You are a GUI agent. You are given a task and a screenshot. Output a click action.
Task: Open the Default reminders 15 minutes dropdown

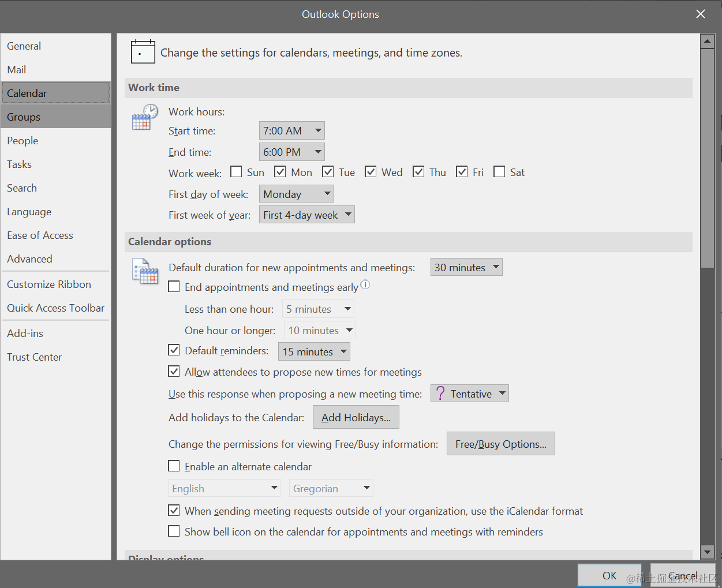click(315, 351)
